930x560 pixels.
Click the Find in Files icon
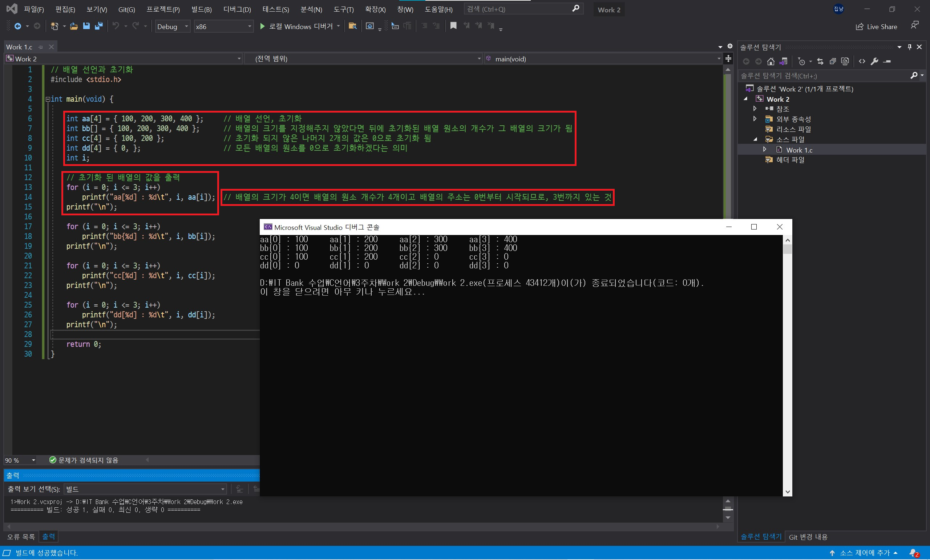click(352, 26)
